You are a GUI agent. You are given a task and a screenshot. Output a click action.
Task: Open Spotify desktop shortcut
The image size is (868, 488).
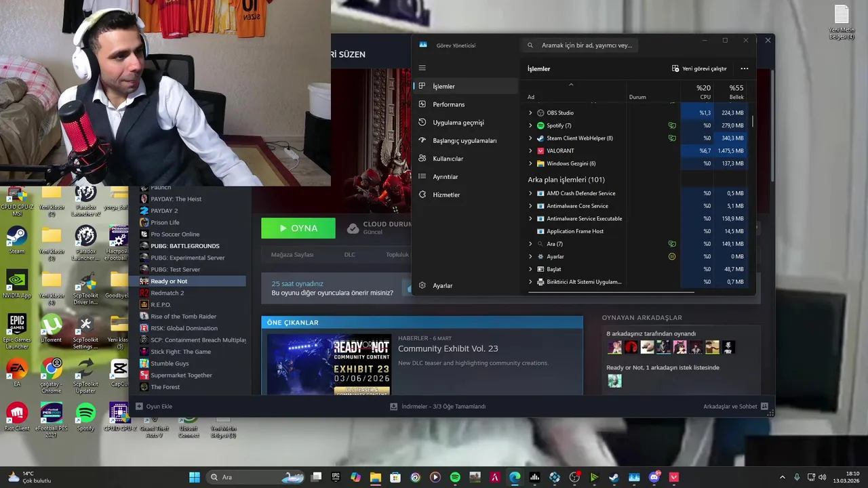tap(85, 417)
